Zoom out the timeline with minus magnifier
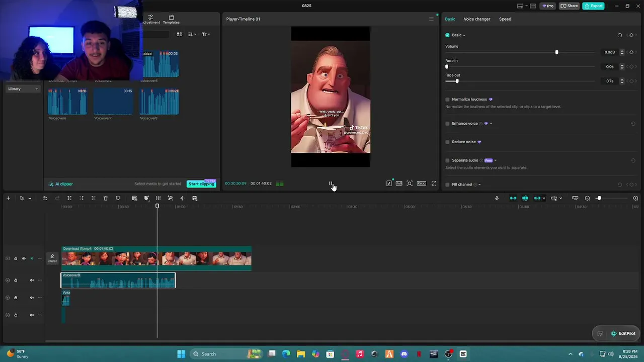 click(587, 198)
